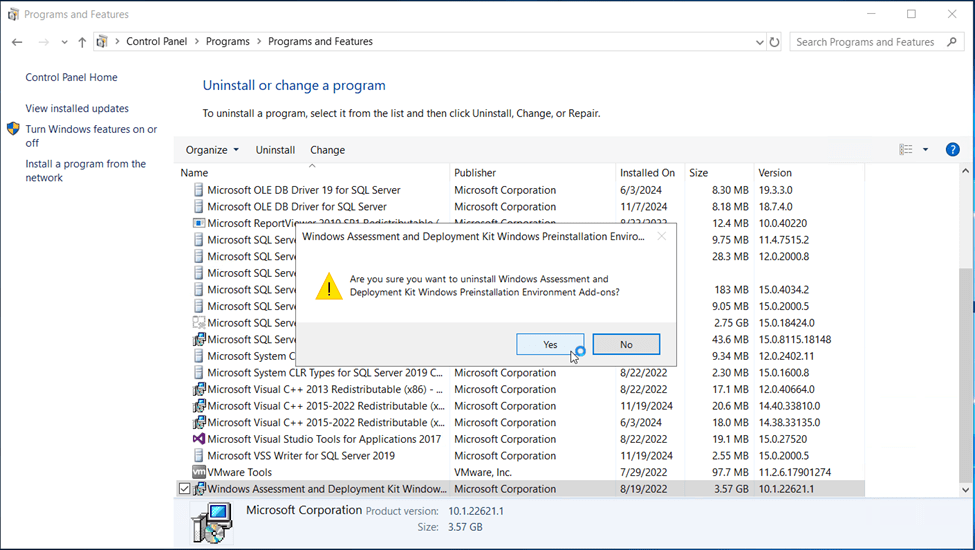Screen dimensions: 975x550
Task: Confirm uninstall by clicking Yes
Action: 550,344
